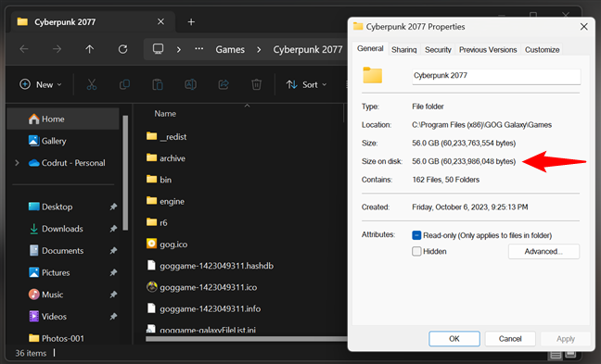Switch to the General tab in Properties
The width and height of the screenshot is (601, 364).
point(370,48)
